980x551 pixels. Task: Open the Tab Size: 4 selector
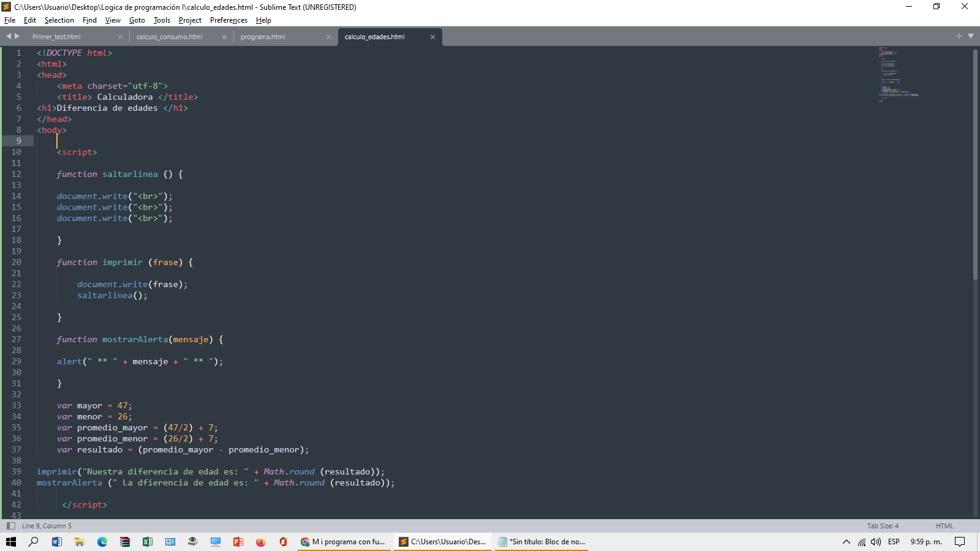tap(883, 526)
